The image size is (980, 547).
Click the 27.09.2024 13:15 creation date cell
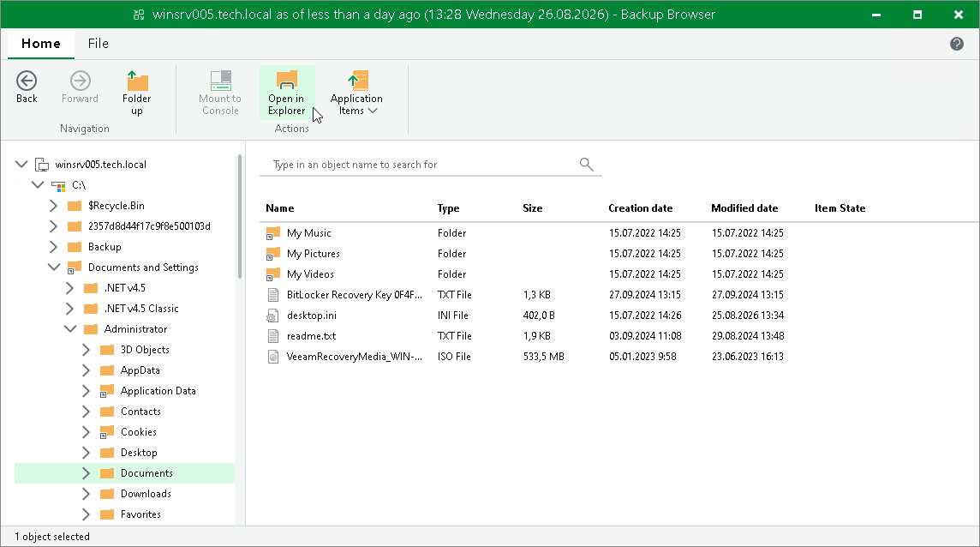pos(645,295)
